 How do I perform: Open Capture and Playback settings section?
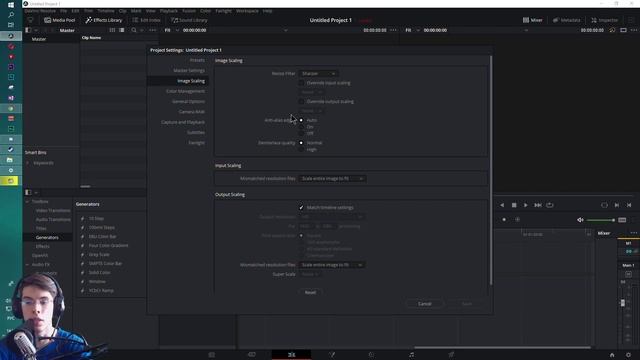pyautogui.click(x=183, y=122)
